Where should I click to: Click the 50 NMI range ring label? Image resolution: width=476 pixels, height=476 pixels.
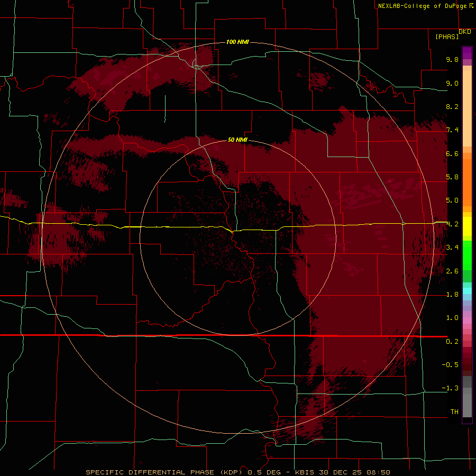[x=237, y=140]
